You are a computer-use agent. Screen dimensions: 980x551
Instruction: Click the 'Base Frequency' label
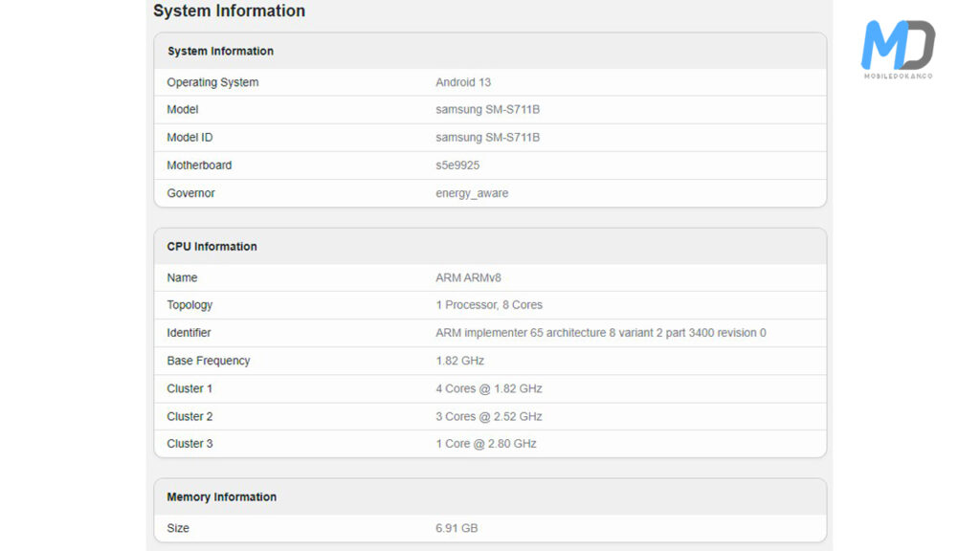coord(208,361)
